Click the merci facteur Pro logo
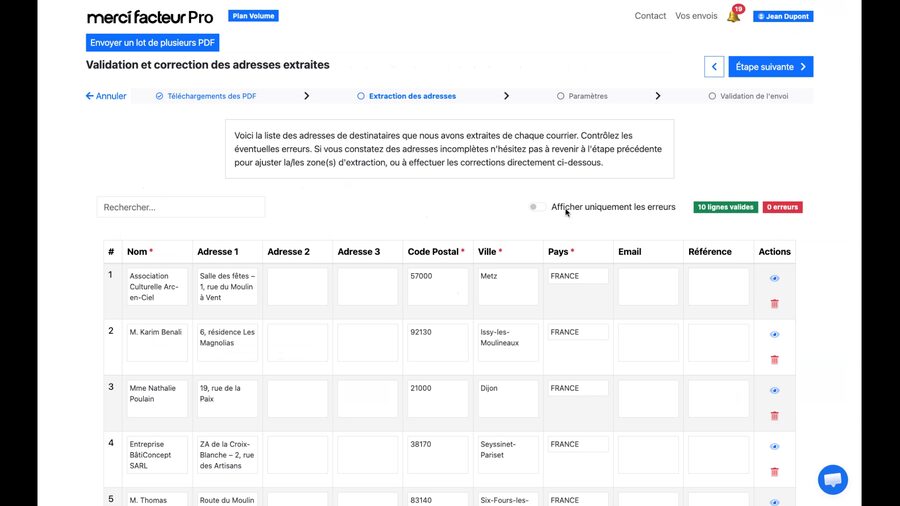The image size is (900, 506). click(x=150, y=17)
